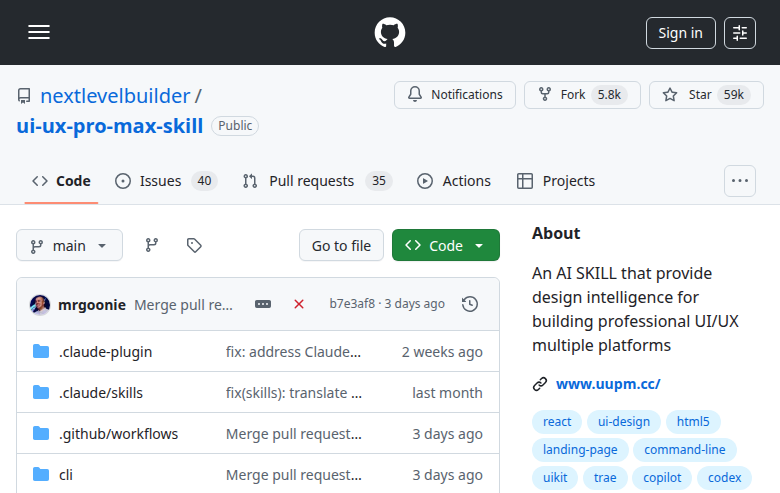Open .github/workflows Merge pull request commit

point(294,434)
